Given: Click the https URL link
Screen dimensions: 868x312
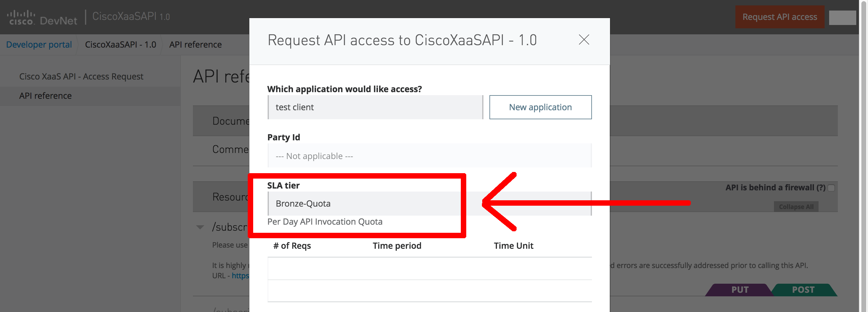Looking at the screenshot, I should click(x=240, y=276).
